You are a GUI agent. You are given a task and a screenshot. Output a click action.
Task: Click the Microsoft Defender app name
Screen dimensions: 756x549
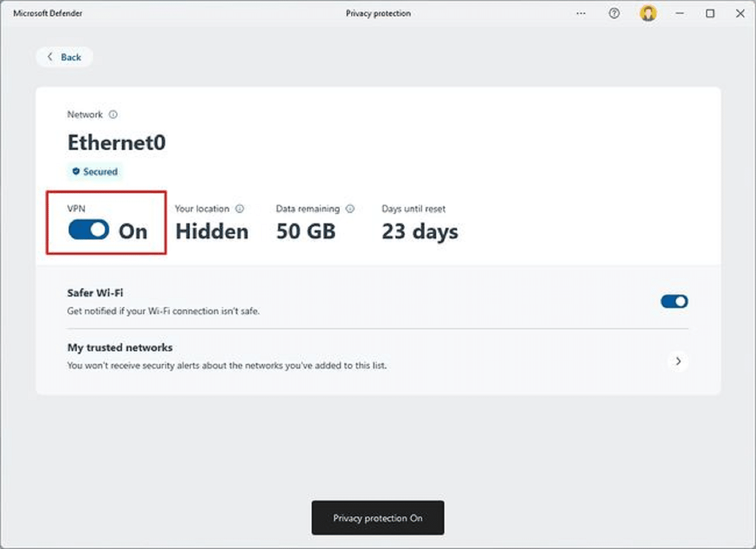48,14
